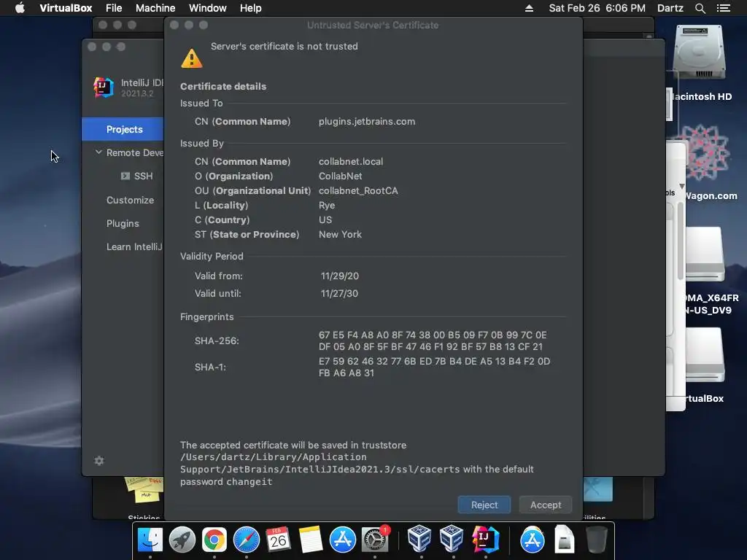Open App Store icon right of dock divider

[x=532, y=540]
